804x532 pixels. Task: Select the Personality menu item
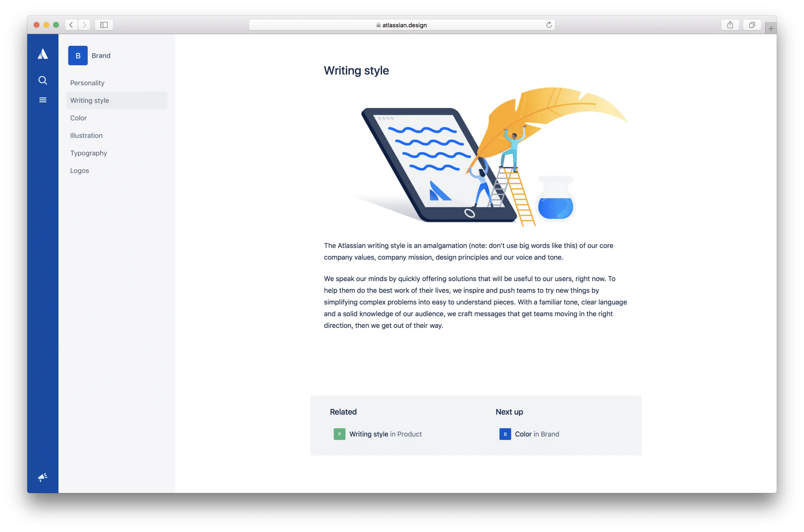click(x=87, y=83)
